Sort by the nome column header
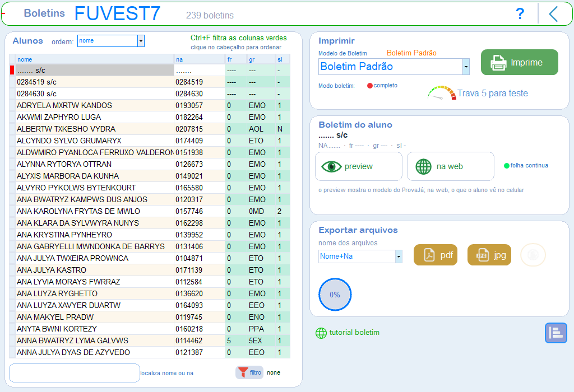Image resolution: width=574 pixels, height=392 pixels. 94,59
